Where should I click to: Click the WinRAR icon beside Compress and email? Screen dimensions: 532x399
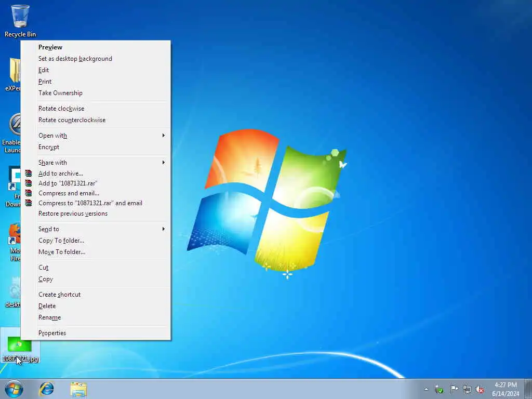(x=29, y=193)
